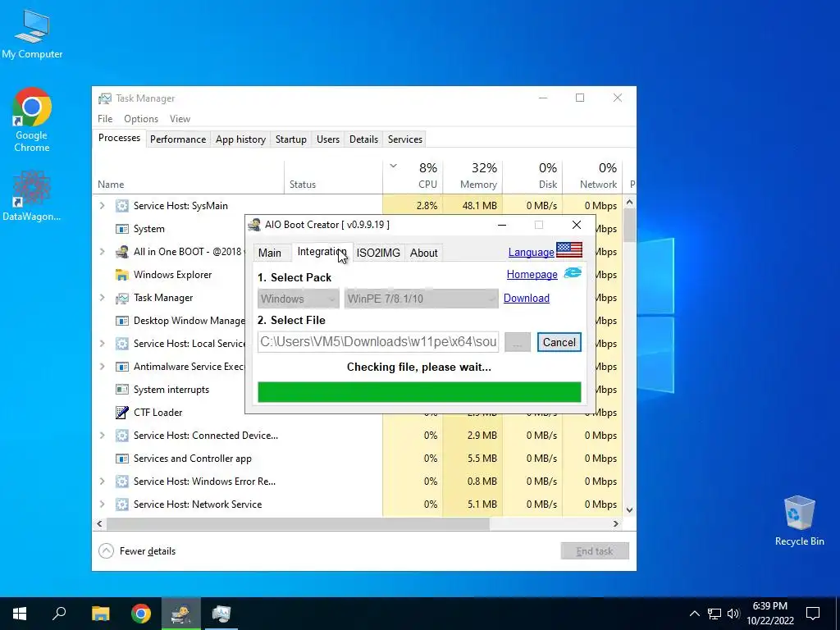Click the Download link
The width and height of the screenshot is (840, 630).
click(526, 298)
